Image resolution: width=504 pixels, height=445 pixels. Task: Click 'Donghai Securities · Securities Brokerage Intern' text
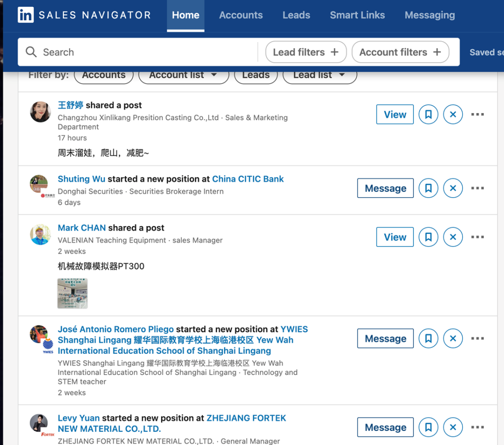pyautogui.click(x=140, y=191)
